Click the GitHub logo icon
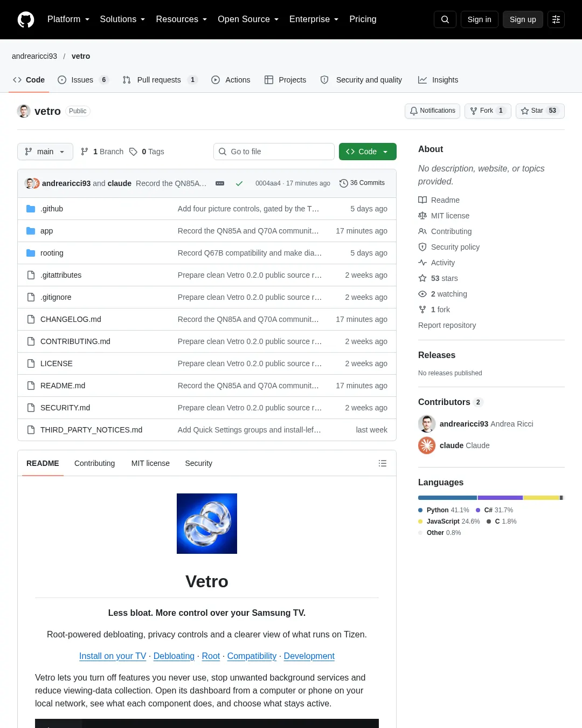582x728 pixels. pyautogui.click(x=26, y=19)
